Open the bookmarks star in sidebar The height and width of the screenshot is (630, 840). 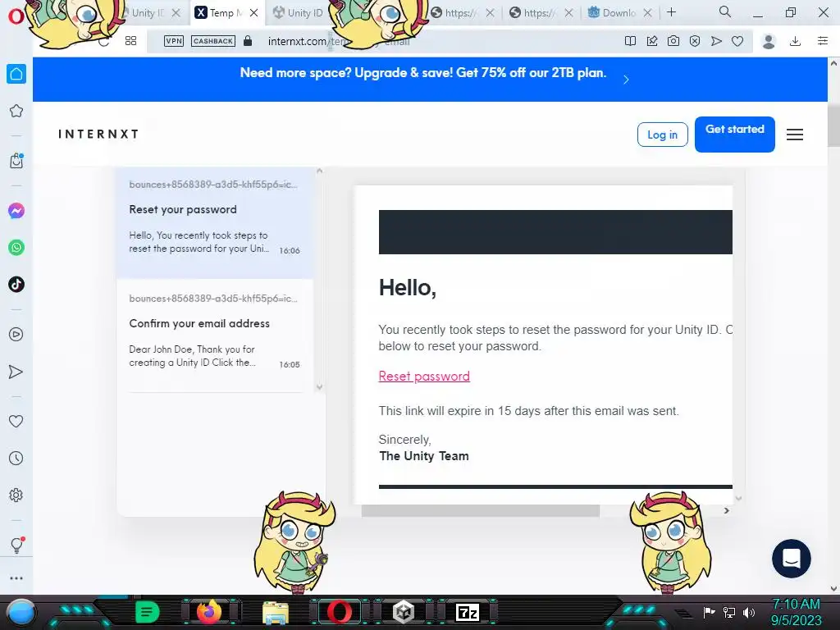(x=16, y=111)
